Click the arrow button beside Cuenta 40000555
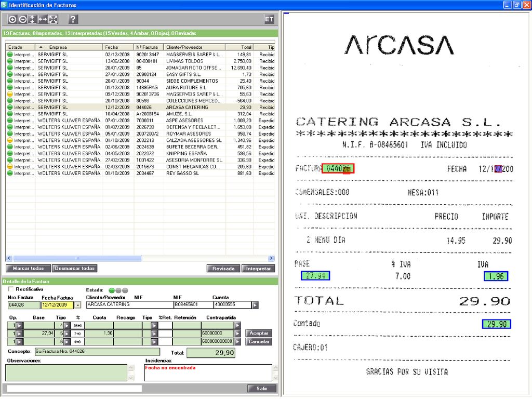 [255, 305]
